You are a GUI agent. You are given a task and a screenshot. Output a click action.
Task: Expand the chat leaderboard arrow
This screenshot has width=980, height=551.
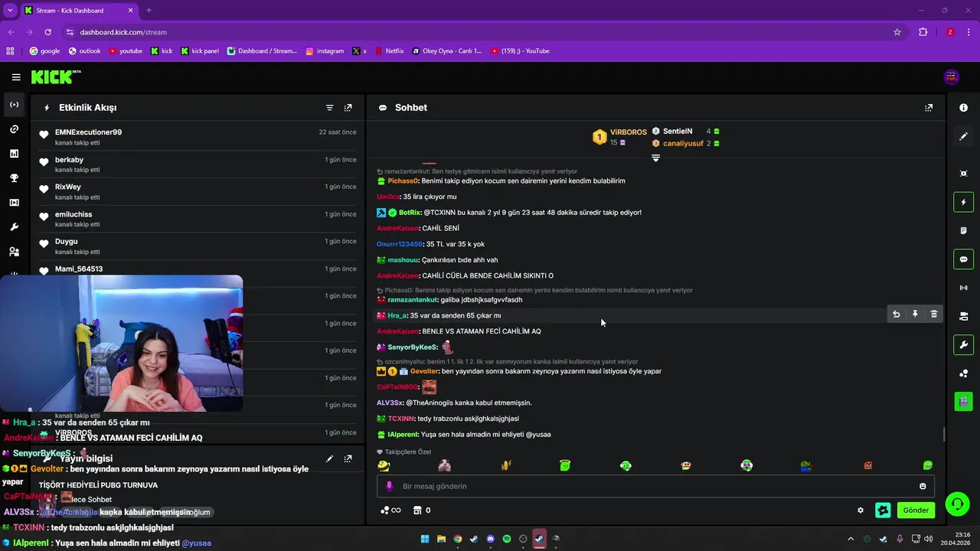click(655, 158)
